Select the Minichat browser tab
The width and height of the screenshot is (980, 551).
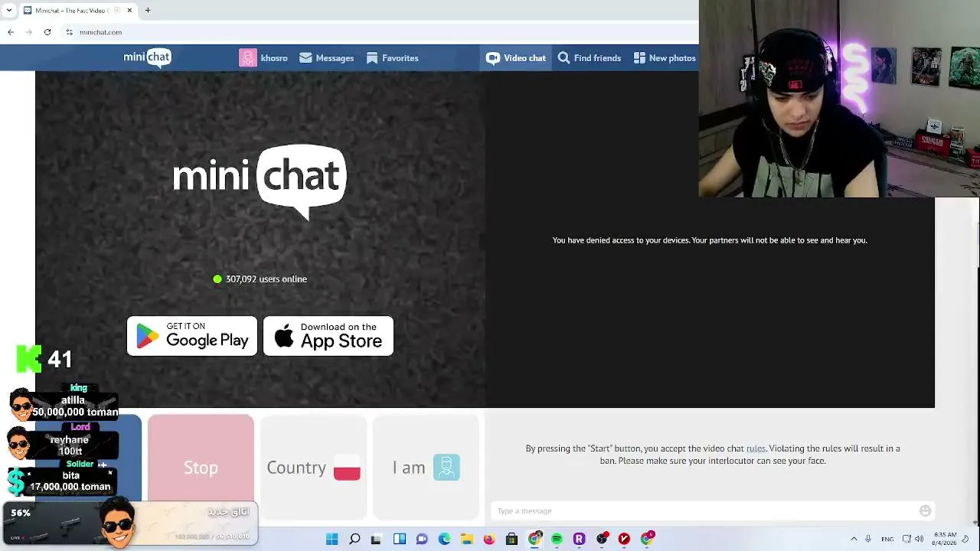(78, 11)
